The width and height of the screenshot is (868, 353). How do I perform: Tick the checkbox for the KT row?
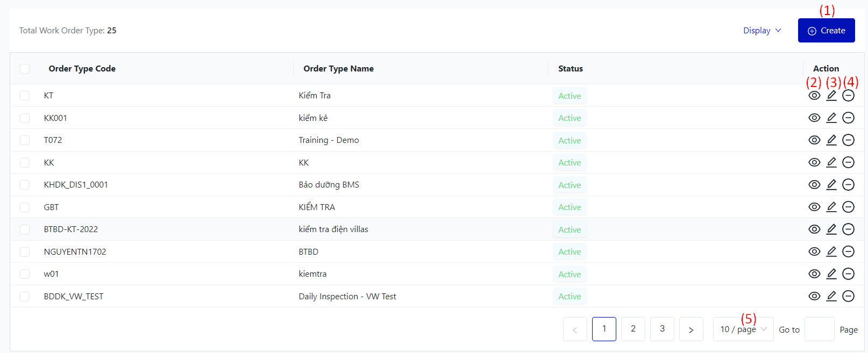tap(25, 96)
